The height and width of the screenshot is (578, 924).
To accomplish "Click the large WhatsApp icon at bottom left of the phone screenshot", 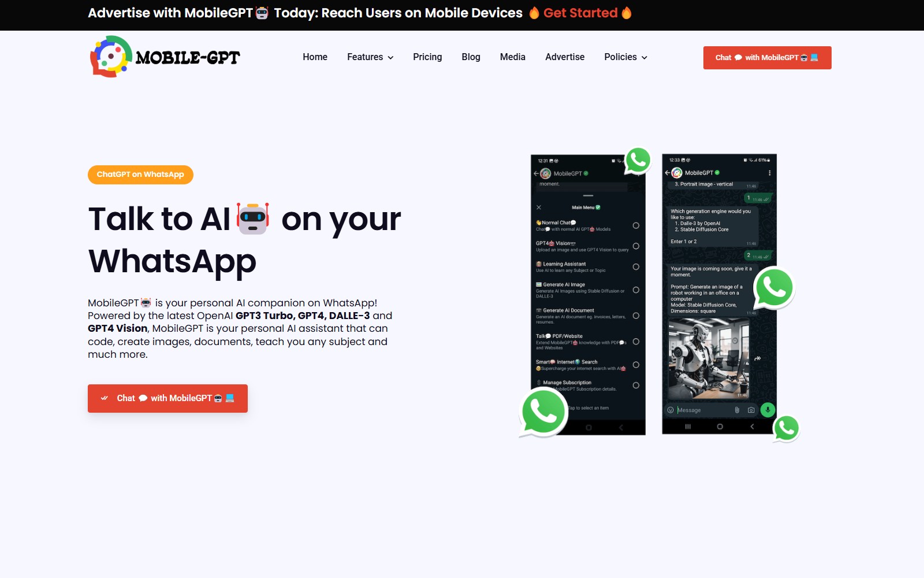I will [x=543, y=412].
